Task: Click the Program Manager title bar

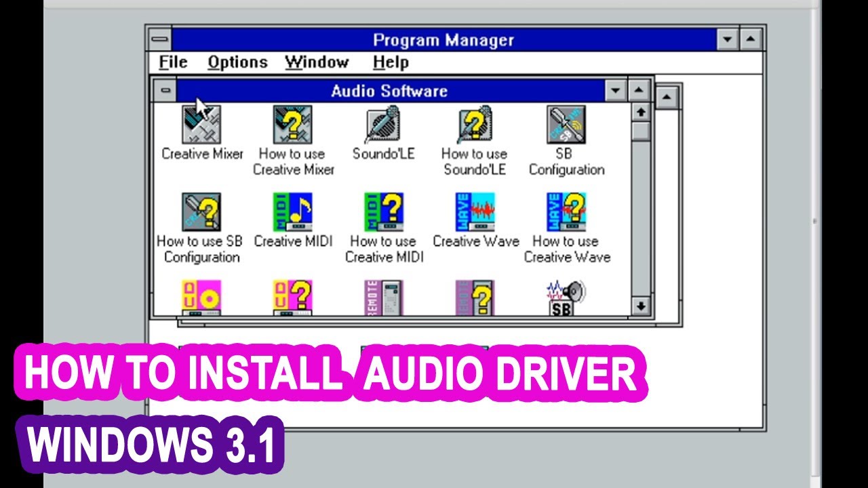Action: pyautogui.click(x=444, y=39)
